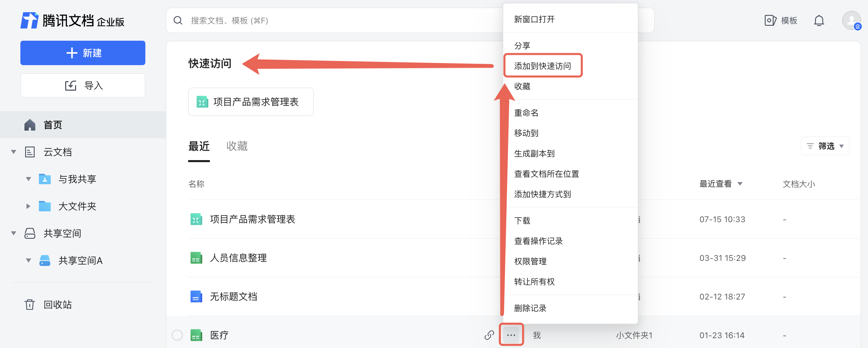Viewport: 868px width, 348px height.
Task: Sort by 最近查看 column arrow
Action: click(x=740, y=184)
